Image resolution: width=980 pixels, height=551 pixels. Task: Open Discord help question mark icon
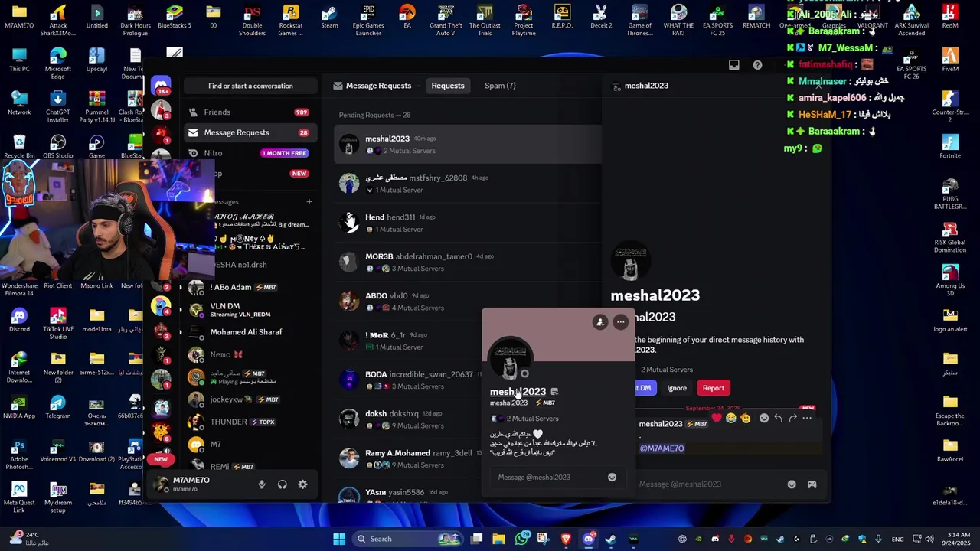coord(757,65)
